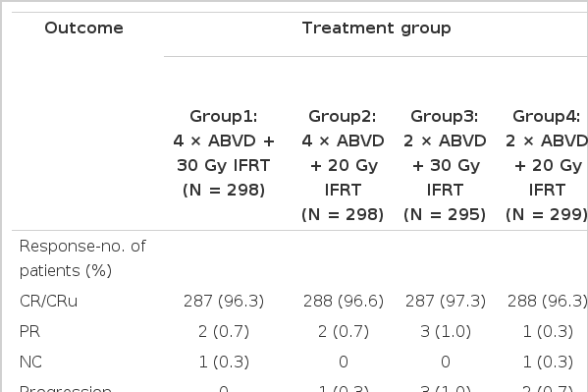Click the 1 (0.3) value in Group4 PR row

point(548,331)
